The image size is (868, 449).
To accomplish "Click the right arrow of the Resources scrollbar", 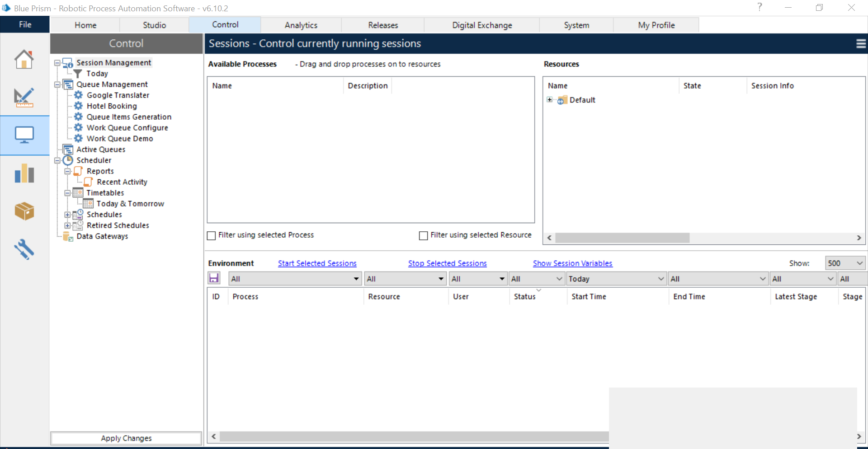I will coord(858,238).
